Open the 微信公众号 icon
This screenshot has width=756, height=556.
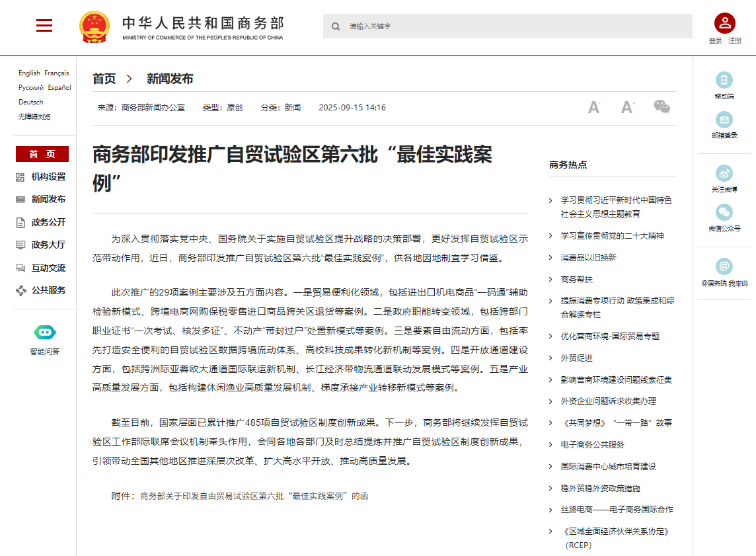click(724, 212)
